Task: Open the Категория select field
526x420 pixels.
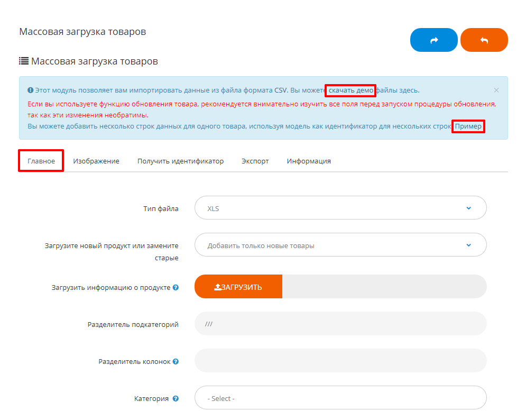Action: coord(340,398)
